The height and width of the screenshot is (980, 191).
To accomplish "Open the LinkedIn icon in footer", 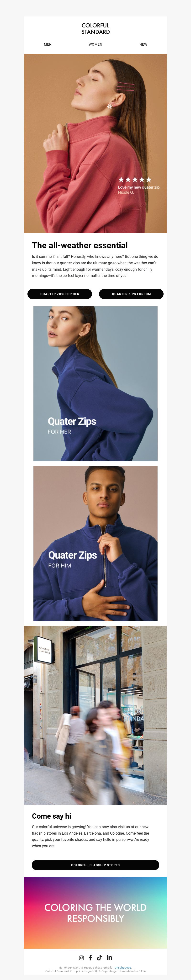I will tap(109, 957).
